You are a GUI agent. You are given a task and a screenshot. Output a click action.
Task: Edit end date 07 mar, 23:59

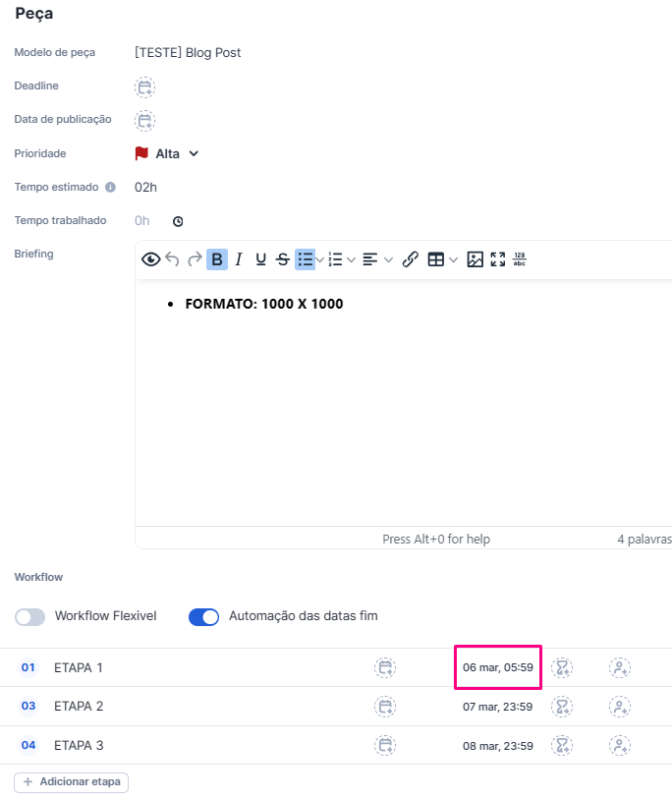(498, 707)
